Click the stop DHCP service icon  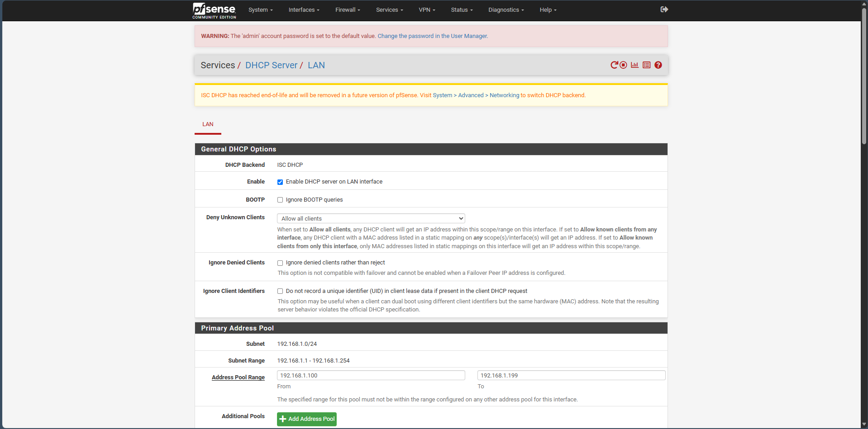coord(623,65)
